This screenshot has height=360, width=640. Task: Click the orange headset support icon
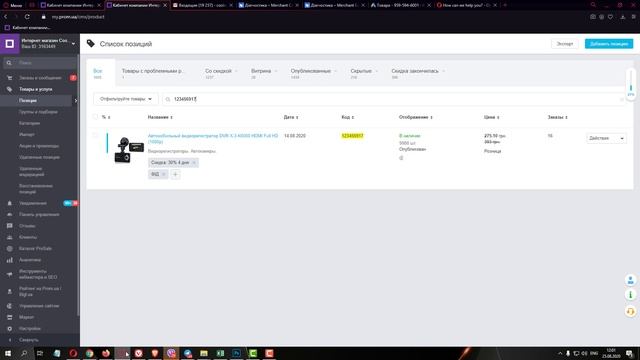(630, 311)
